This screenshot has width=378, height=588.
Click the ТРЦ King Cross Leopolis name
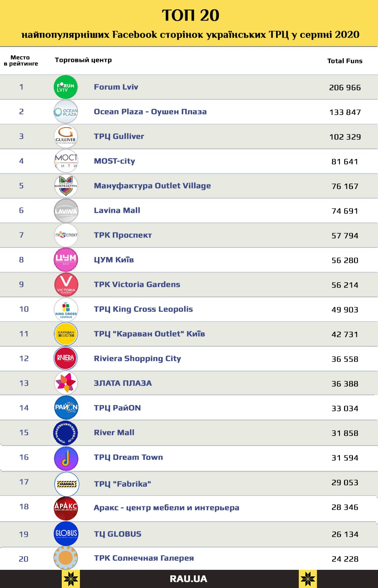(x=143, y=309)
